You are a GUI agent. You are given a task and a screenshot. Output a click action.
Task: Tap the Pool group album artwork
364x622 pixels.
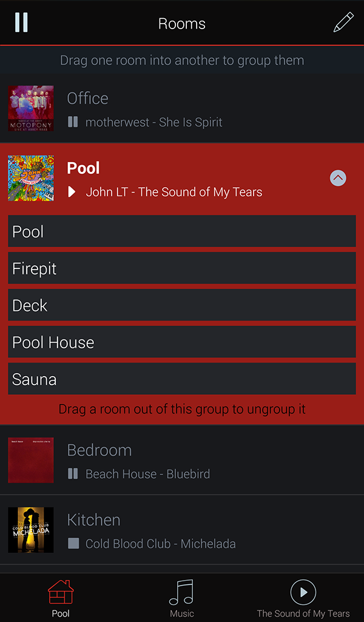(31, 178)
